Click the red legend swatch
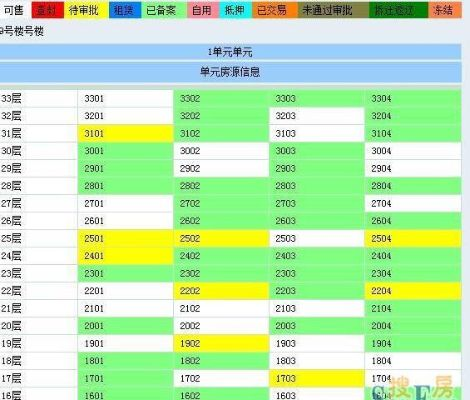 point(48,10)
